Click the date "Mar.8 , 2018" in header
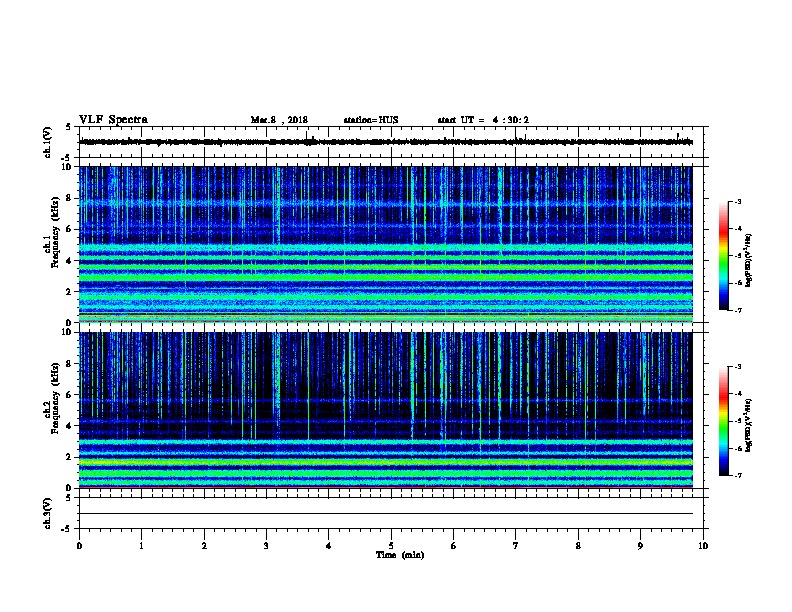This screenshot has width=792, height=612. [x=279, y=120]
